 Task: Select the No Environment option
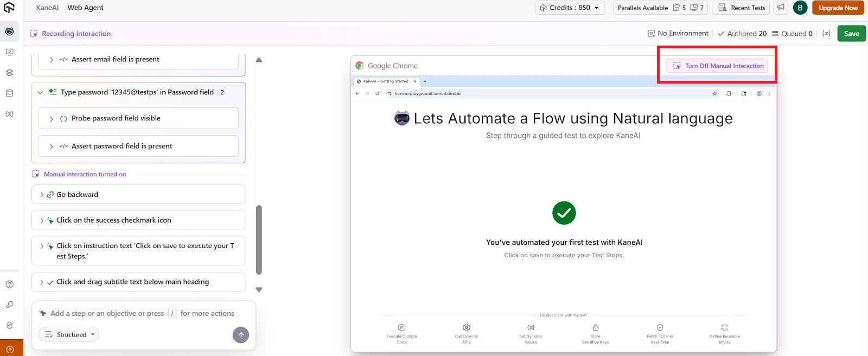coord(678,34)
